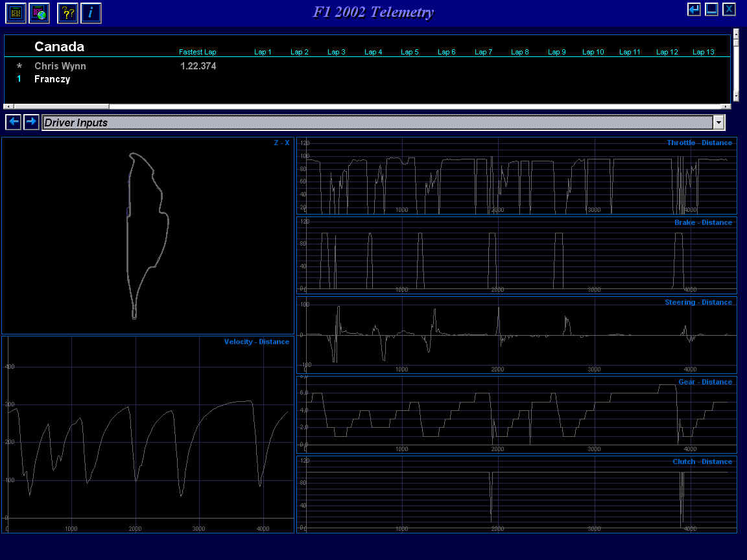The height and width of the screenshot is (560, 747).
Task: Click the vertical scrollbar down arrow of lap table
Action: (736, 97)
